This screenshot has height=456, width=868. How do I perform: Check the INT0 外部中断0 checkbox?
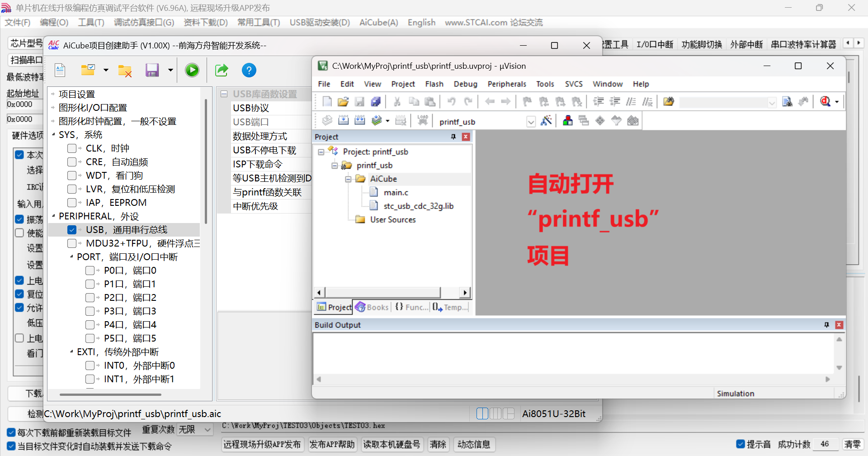[90, 366]
